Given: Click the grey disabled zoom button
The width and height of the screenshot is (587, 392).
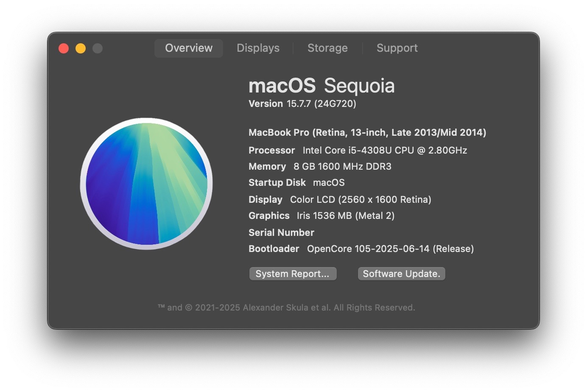Looking at the screenshot, I should tap(98, 48).
